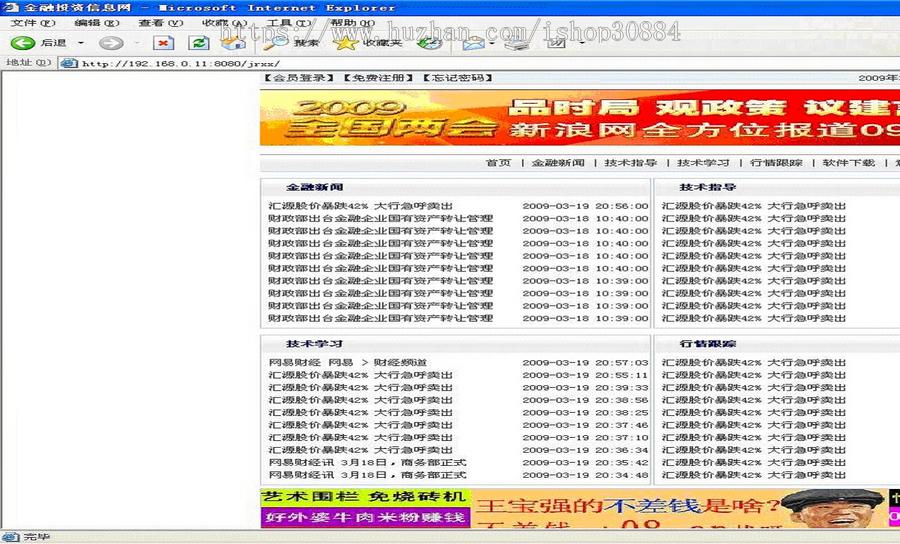
Task: Click the 【忘记密码】 link
Action: [x=457, y=77]
